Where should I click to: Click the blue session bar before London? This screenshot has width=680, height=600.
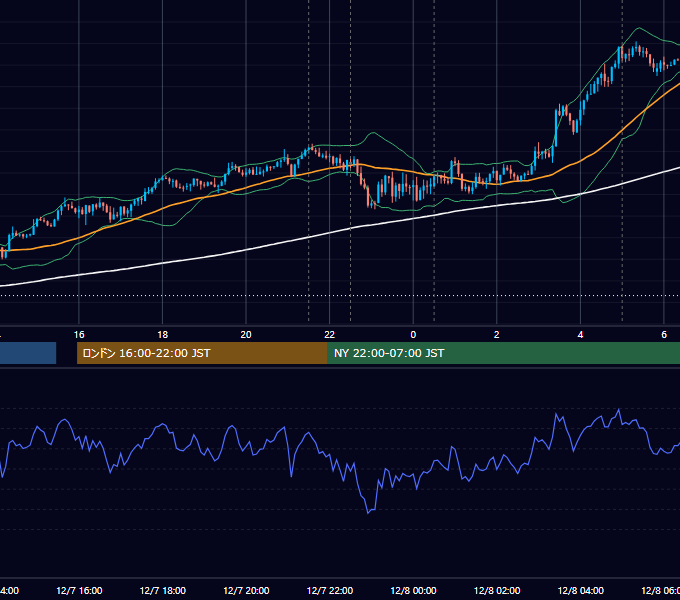point(28,353)
